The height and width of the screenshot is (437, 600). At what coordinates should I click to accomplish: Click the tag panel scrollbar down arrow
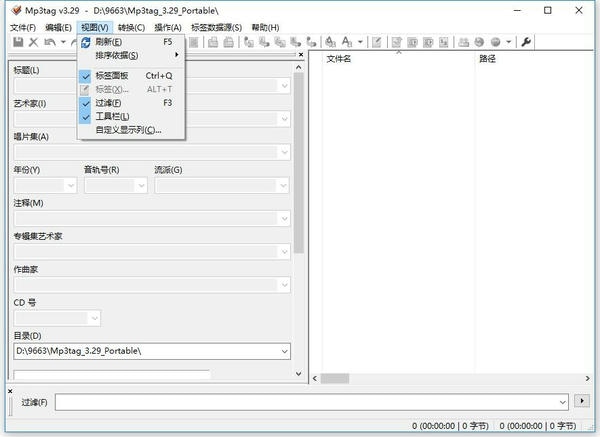pyautogui.click(x=299, y=373)
